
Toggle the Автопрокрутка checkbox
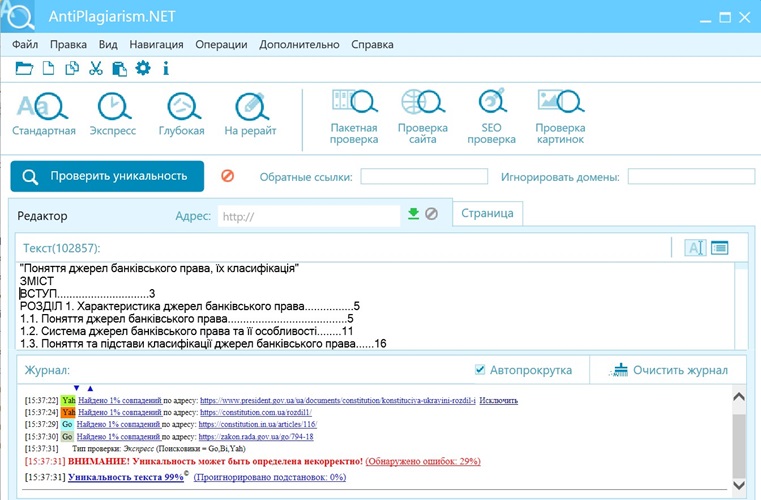coord(480,370)
